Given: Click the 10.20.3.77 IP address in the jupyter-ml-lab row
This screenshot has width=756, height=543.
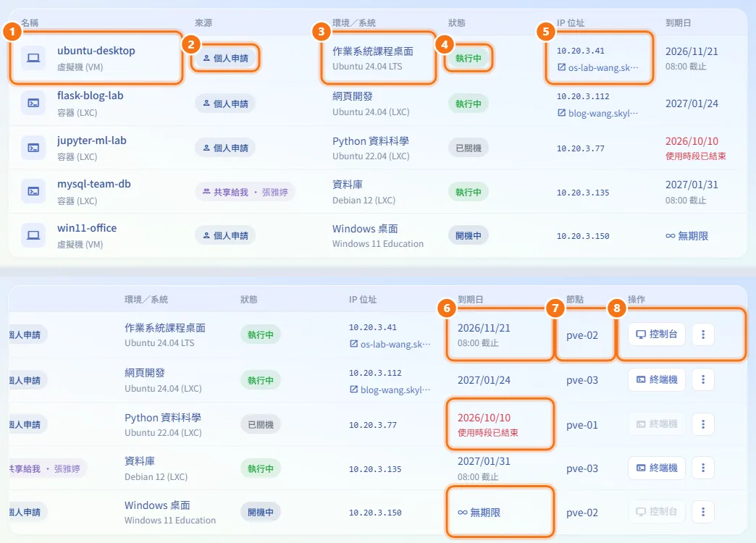Looking at the screenshot, I should tap(581, 148).
